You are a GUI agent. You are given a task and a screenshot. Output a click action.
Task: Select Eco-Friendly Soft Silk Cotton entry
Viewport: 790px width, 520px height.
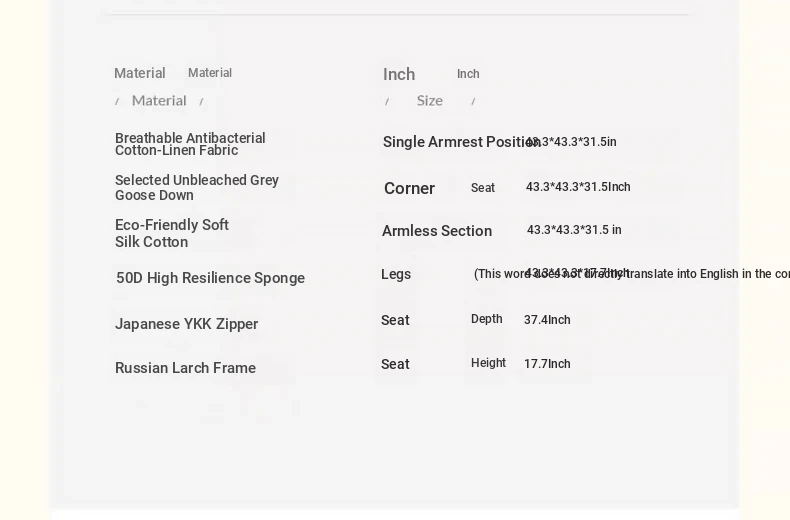point(172,233)
